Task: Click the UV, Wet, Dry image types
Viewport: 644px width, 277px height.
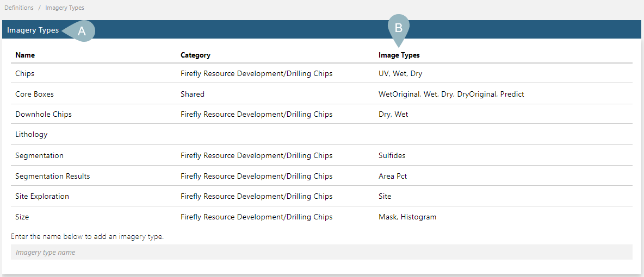Action: point(400,74)
